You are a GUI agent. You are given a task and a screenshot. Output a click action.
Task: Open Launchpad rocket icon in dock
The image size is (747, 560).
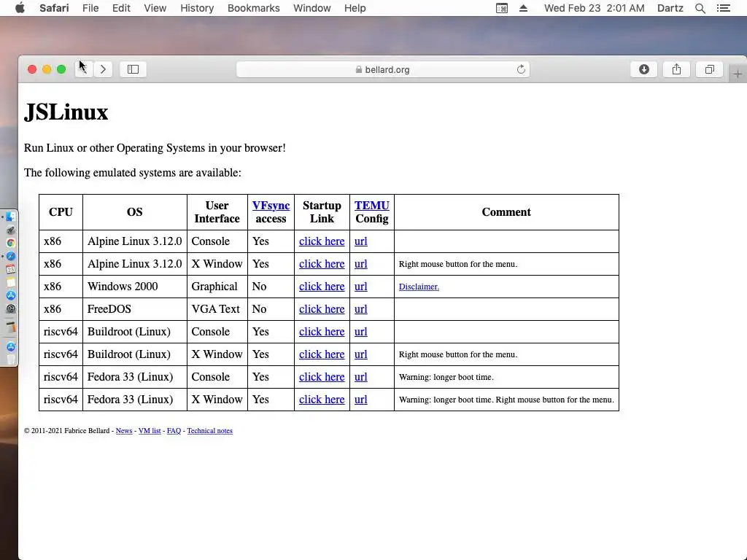click(x=10, y=230)
